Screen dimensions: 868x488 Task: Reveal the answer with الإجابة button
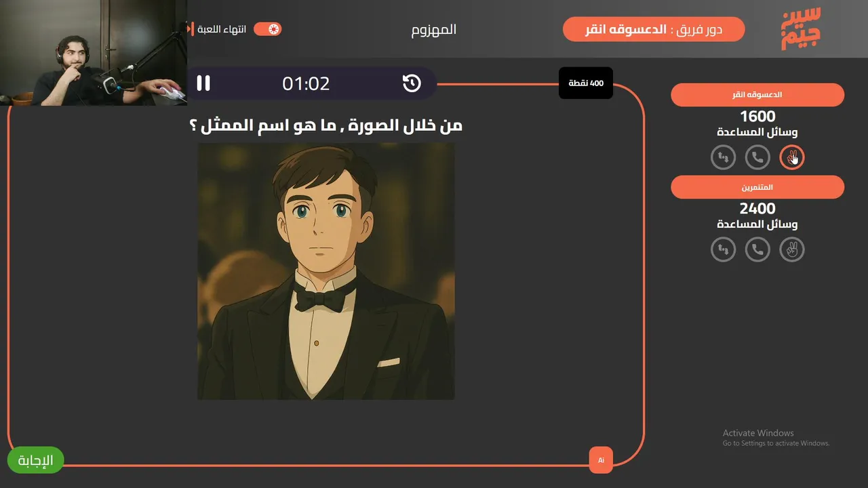coord(35,460)
